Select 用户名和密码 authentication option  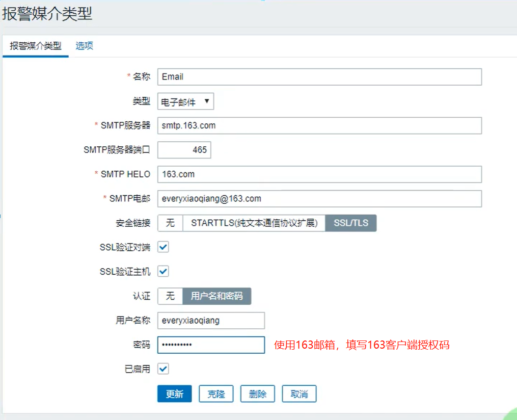point(216,296)
